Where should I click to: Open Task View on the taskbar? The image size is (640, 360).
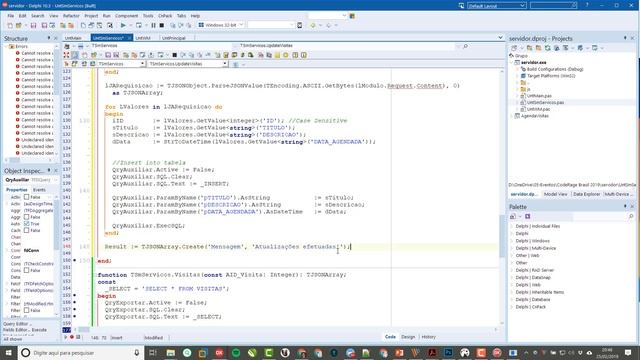coord(153,353)
